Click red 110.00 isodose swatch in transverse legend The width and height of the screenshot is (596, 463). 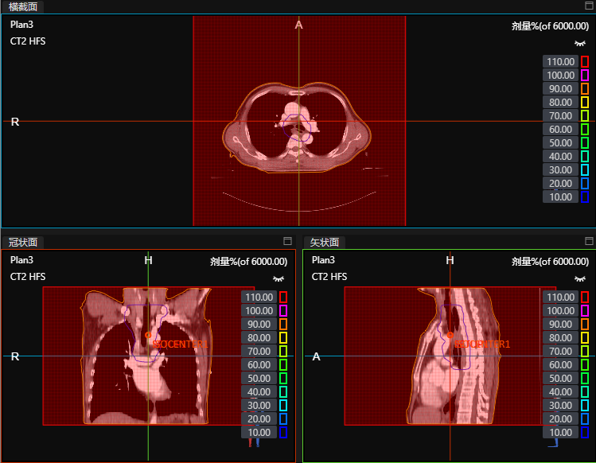pos(585,62)
